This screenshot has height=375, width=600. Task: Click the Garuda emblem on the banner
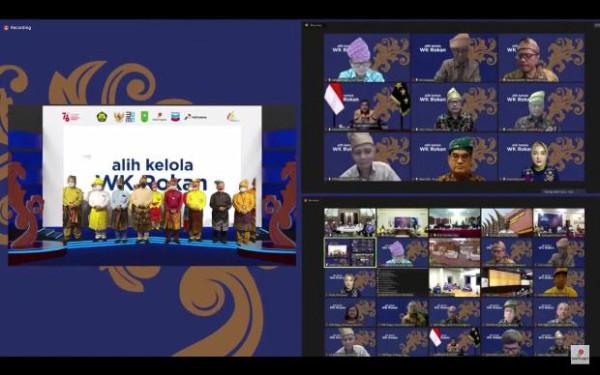click(x=119, y=117)
